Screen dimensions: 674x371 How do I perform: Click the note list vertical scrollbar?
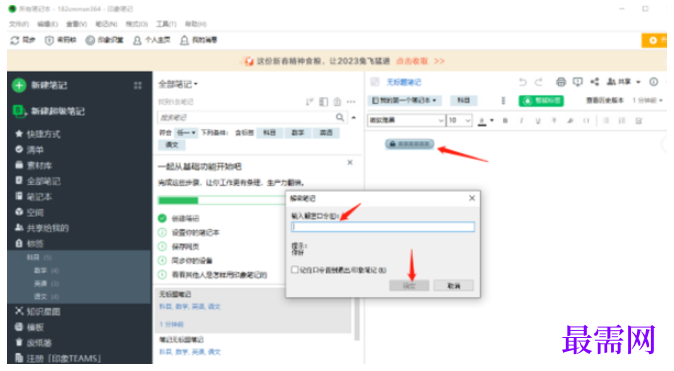[x=356, y=319]
